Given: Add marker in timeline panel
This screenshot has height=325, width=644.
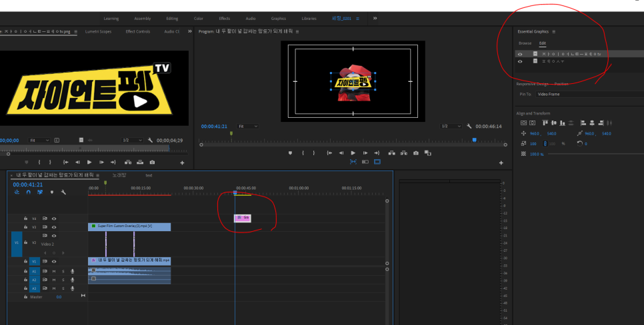Looking at the screenshot, I should (x=52, y=192).
